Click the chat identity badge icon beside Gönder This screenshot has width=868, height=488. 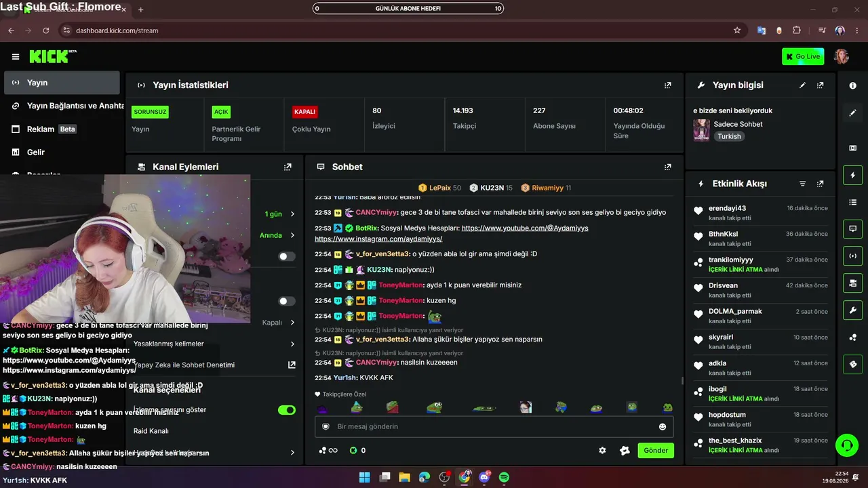[x=625, y=450]
